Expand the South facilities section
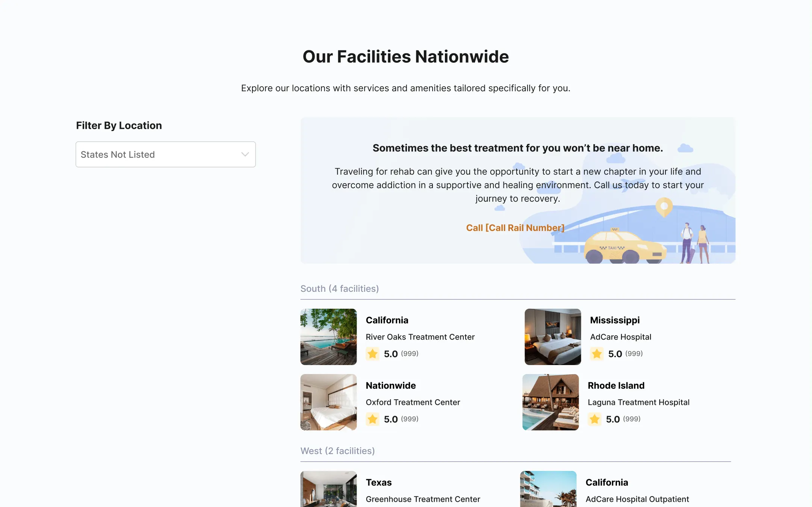 pyautogui.click(x=339, y=288)
